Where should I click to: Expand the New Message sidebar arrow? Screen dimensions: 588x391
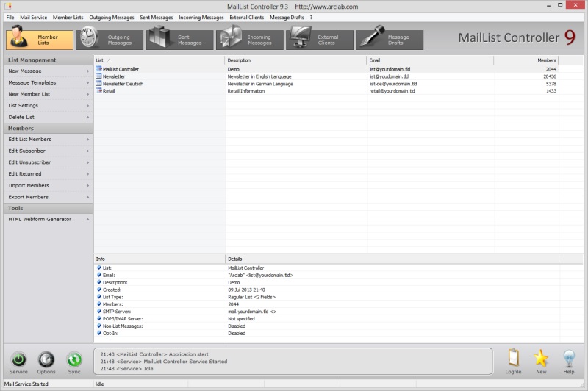(88, 71)
